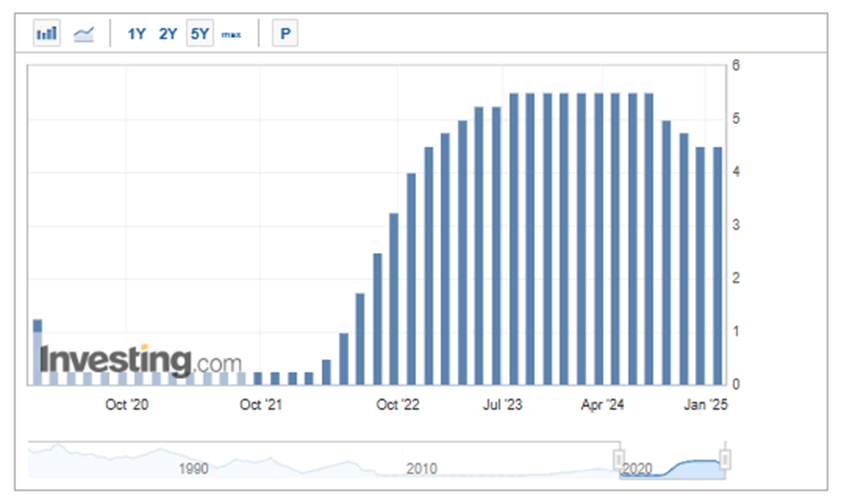Image resolution: width=844 pixels, height=502 pixels.
Task: Click the y-axis value 2
Action: coord(736,278)
